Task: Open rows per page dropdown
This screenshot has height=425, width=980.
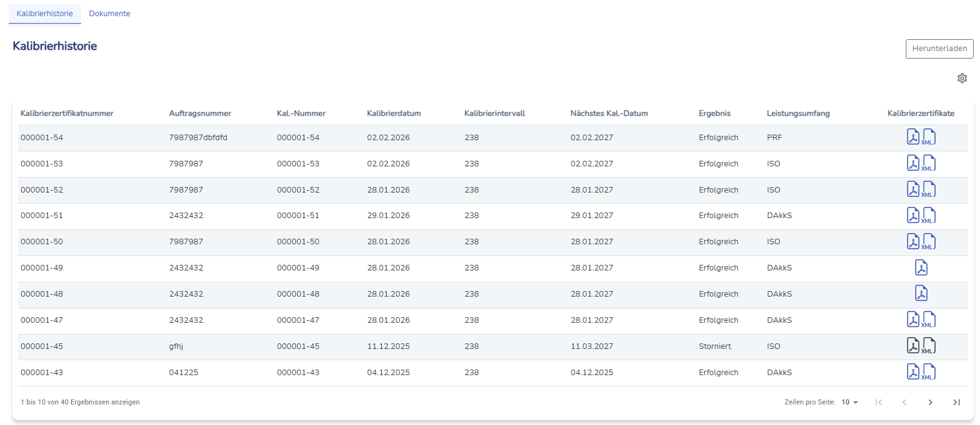Action: (x=850, y=403)
